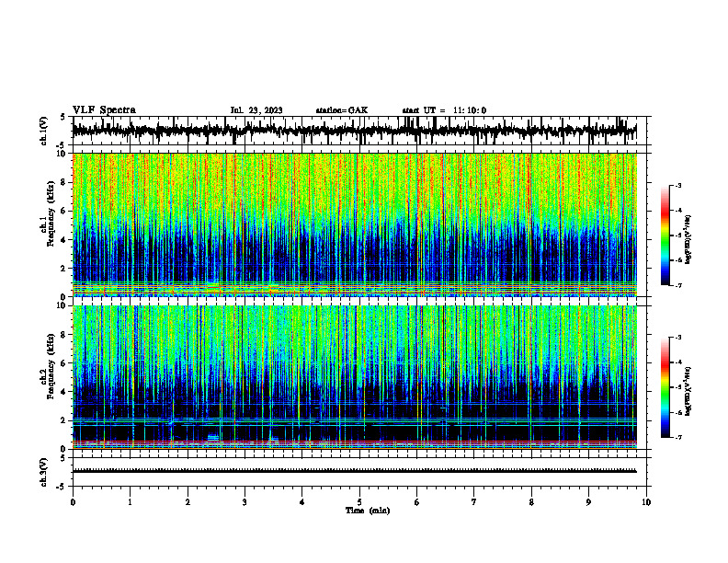Click the "ch.1(V)" waveform axis label
This screenshot has height=563, width=728.
point(44,131)
